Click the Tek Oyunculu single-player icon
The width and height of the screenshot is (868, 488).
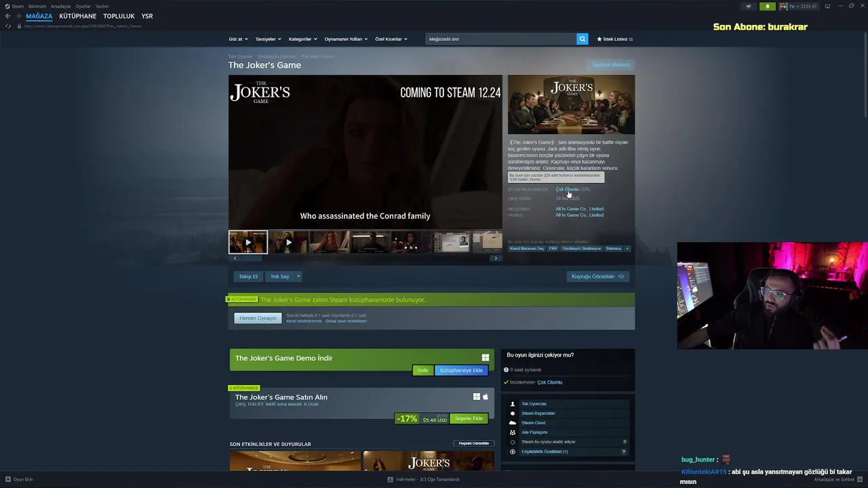(513, 404)
